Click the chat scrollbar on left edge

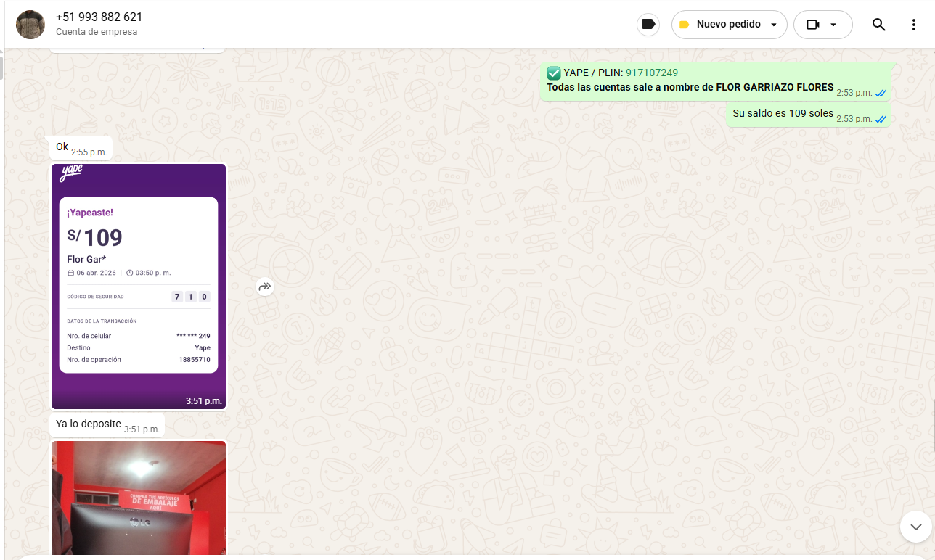click(x=1, y=67)
